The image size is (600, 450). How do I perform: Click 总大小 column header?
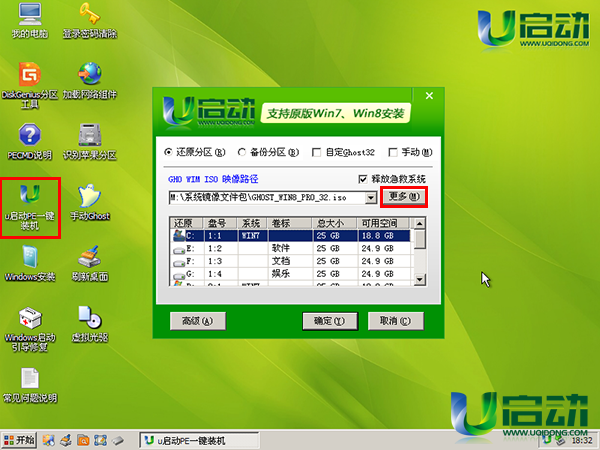335,223
